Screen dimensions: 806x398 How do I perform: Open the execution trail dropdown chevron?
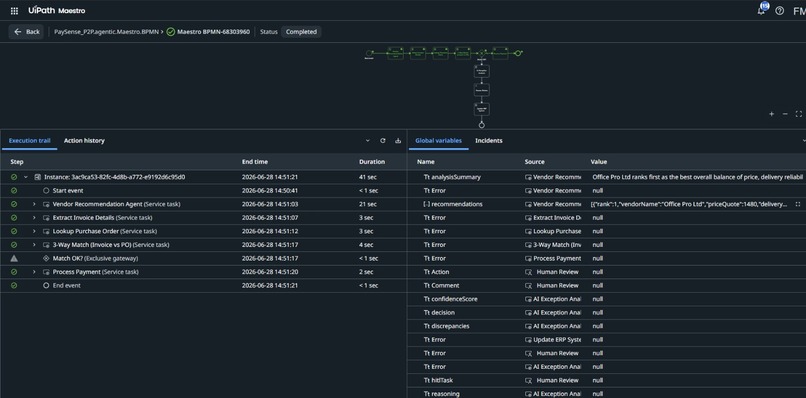[x=368, y=140]
